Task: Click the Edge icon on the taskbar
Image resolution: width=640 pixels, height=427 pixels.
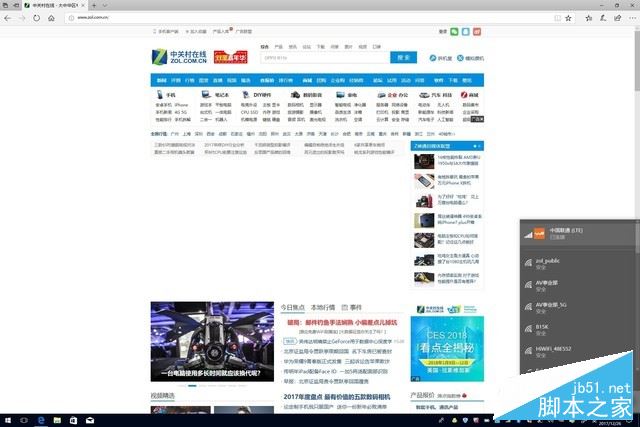Action: (41, 420)
